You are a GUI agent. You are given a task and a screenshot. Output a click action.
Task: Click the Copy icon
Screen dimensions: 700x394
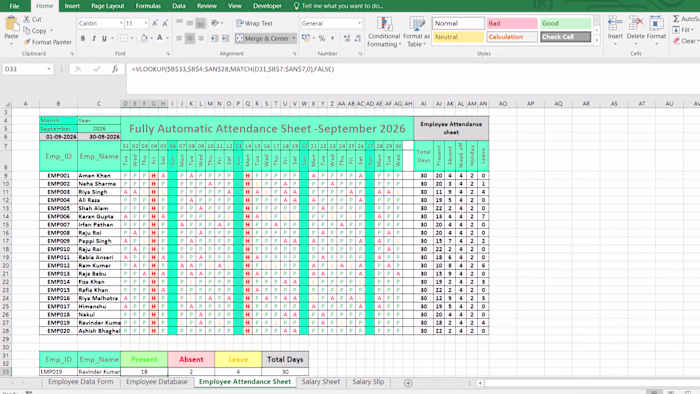(27, 31)
